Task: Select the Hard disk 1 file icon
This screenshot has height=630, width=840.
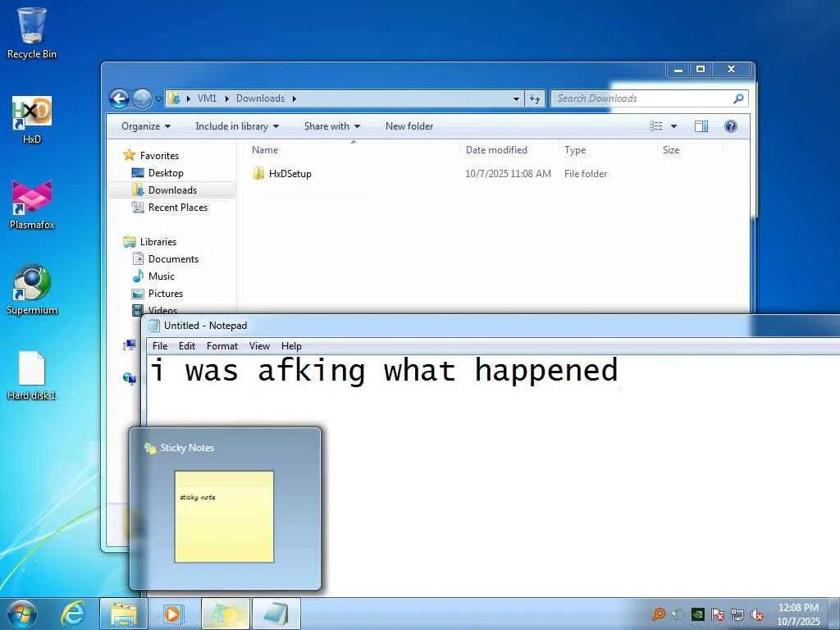Action: (32, 376)
